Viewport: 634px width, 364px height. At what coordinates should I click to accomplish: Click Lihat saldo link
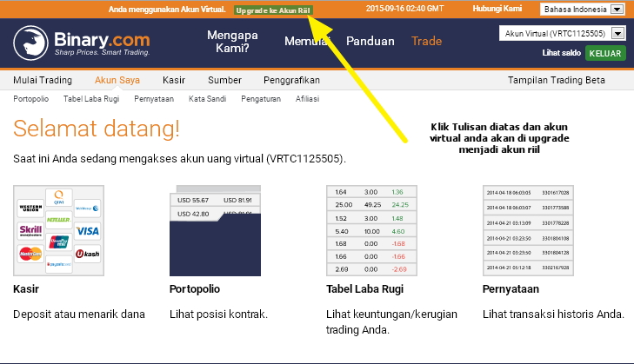point(561,53)
